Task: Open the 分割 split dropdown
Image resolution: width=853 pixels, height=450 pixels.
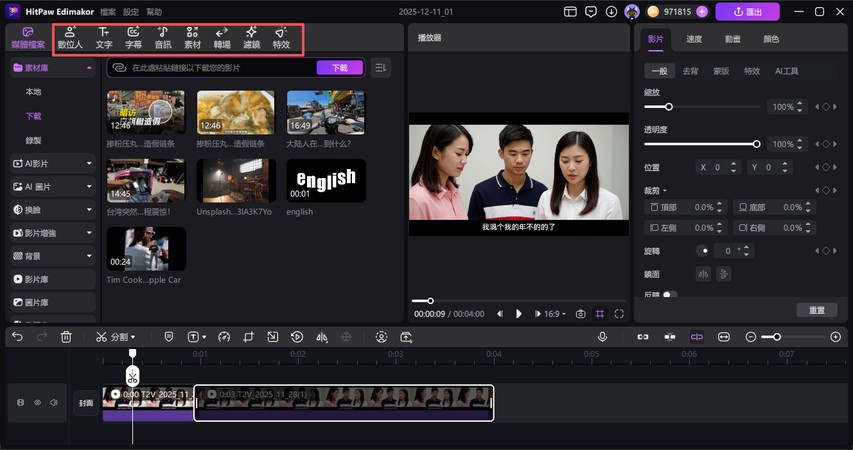Action: tap(116, 337)
